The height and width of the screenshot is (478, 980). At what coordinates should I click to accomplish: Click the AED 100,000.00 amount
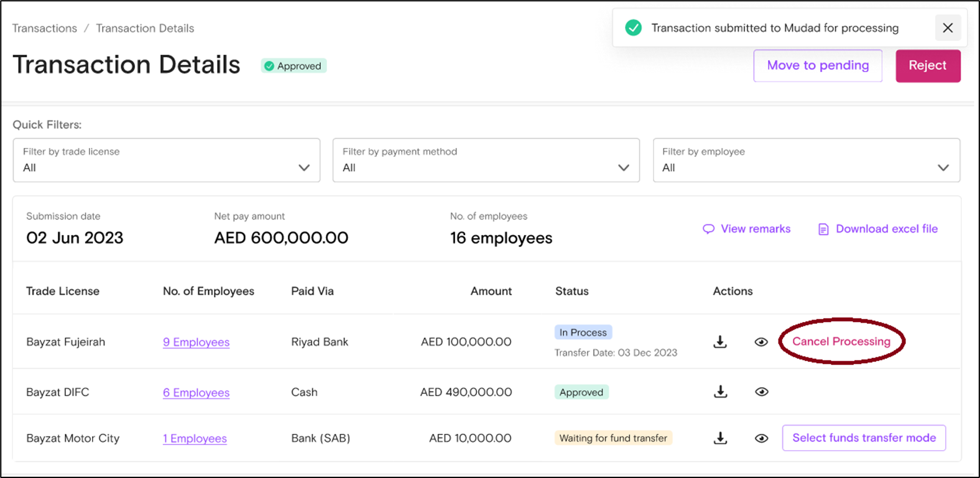pyautogui.click(x=466, y=342)
